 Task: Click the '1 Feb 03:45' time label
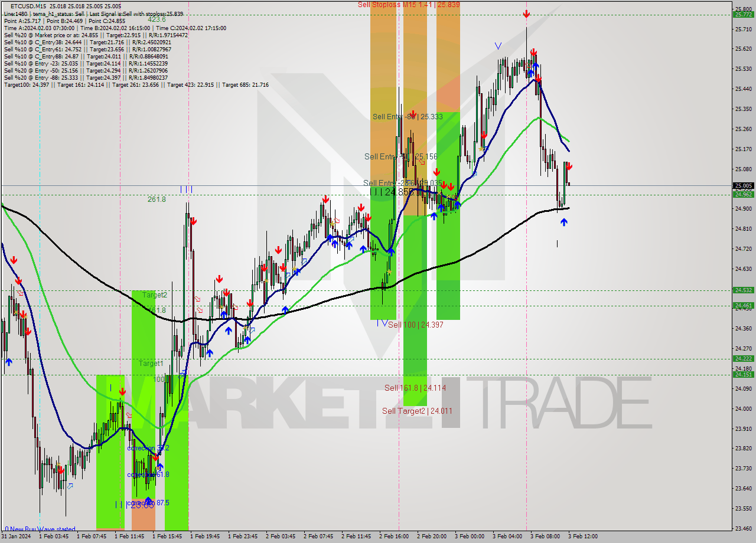pyautogui.click(x=54, y=537)
